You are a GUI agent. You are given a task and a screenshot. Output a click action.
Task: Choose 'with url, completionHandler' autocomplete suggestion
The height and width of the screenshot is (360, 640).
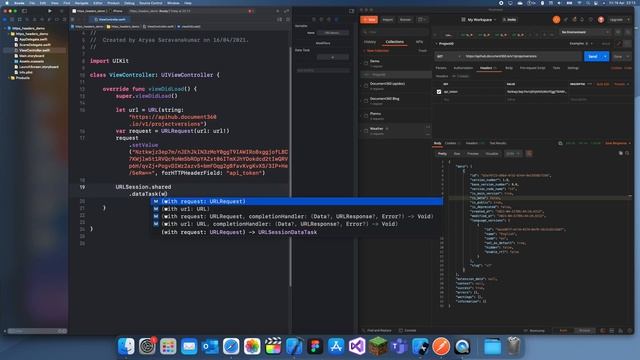pyautogui.click(x=297, y=224)
